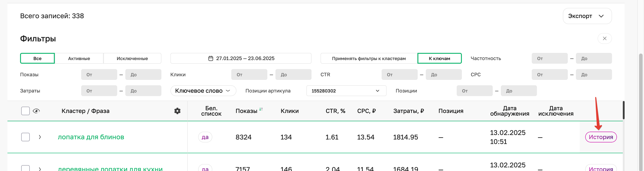Click the Бел. список column header
The height and width of the screenshot is (171, 644).
coord(211,111)
